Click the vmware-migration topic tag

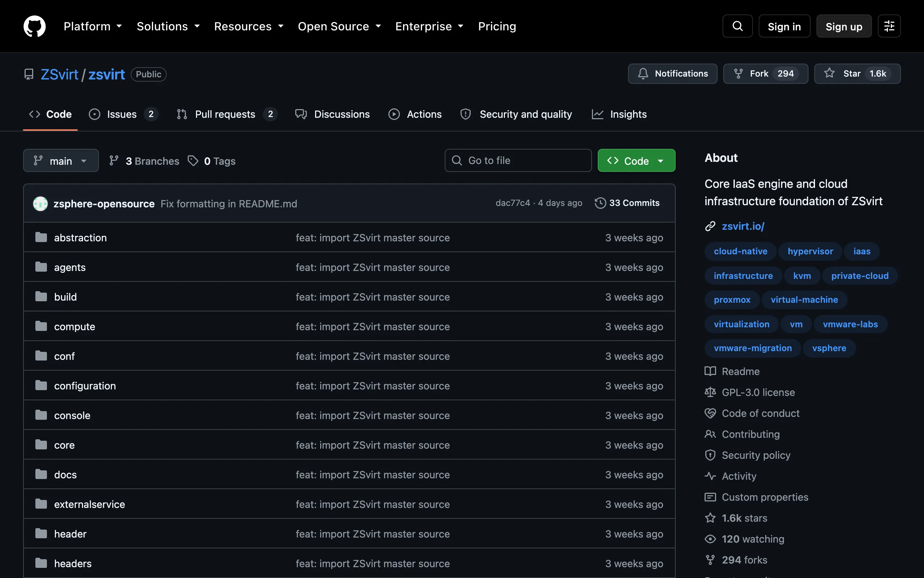click(x=753, y=348)
